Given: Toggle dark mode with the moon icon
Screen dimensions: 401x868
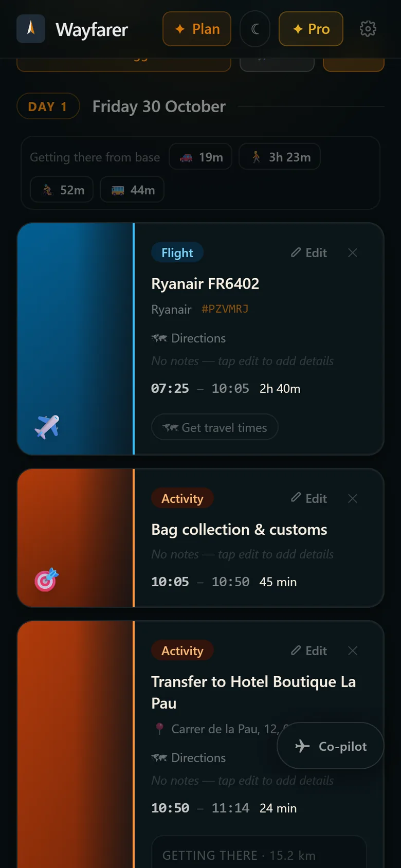Looking at the screenshot, I should pos(255,29).
